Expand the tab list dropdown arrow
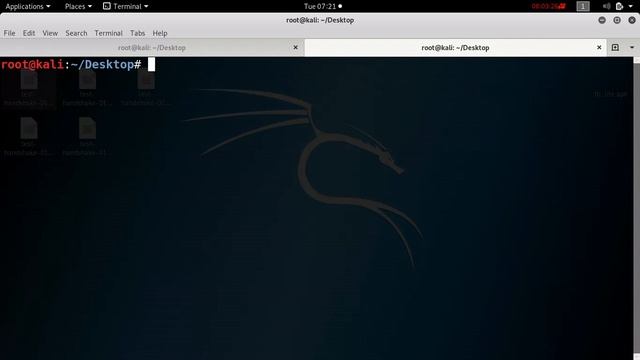The width and height of the screenshot is (640, 360). [x=632, y=47]
